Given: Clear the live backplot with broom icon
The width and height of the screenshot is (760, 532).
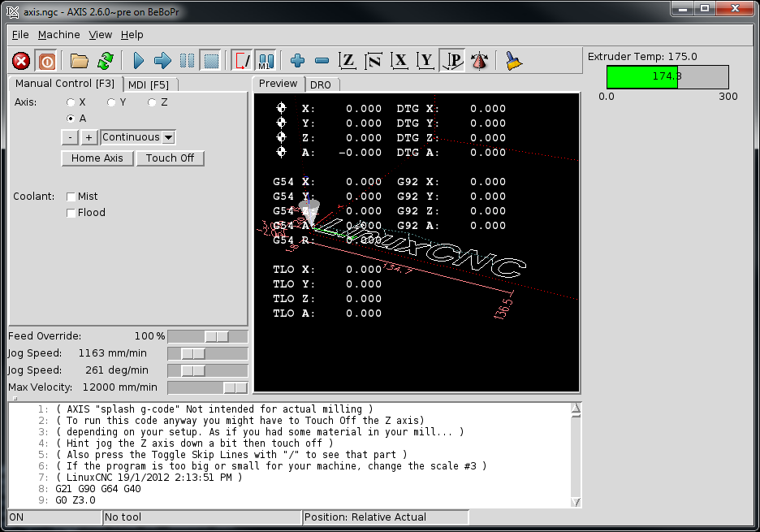Looking at the screenshot, I should tap(514, 60).
